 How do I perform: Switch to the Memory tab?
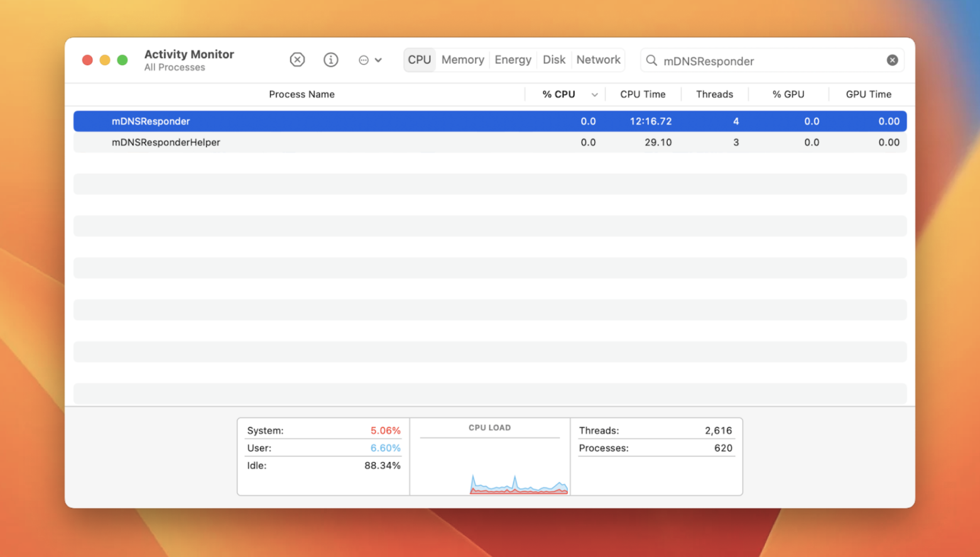tap(463, 60)
